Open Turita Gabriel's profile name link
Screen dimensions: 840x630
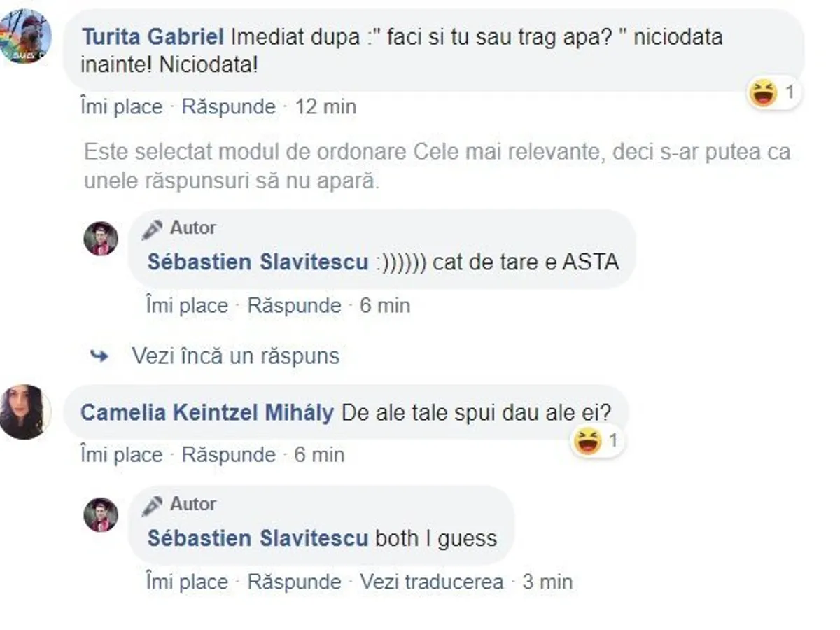[x=153, y=36]
